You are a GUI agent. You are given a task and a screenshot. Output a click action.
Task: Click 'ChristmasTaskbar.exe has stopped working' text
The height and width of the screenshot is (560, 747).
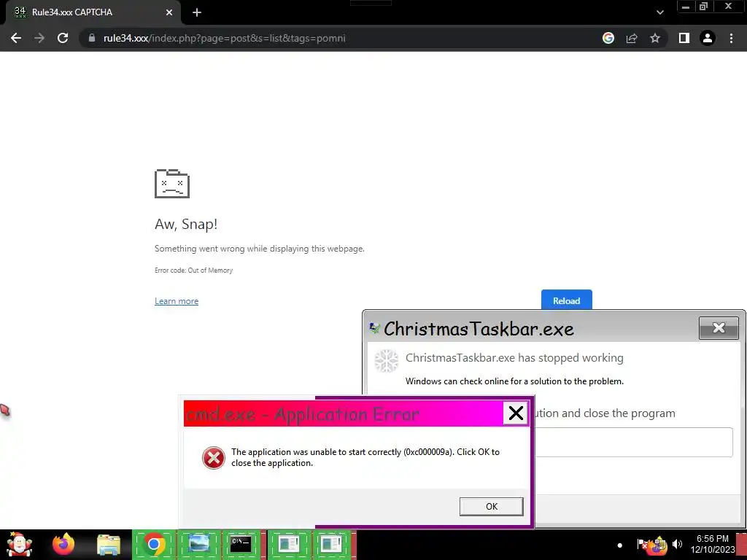(x=514, y=357)
